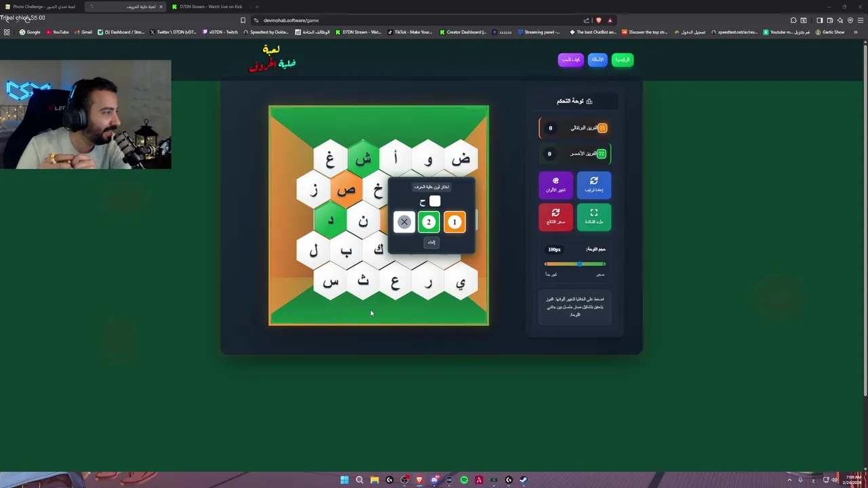
Task: Open the Garlic Show bookmark
Action: coord(829,32)
